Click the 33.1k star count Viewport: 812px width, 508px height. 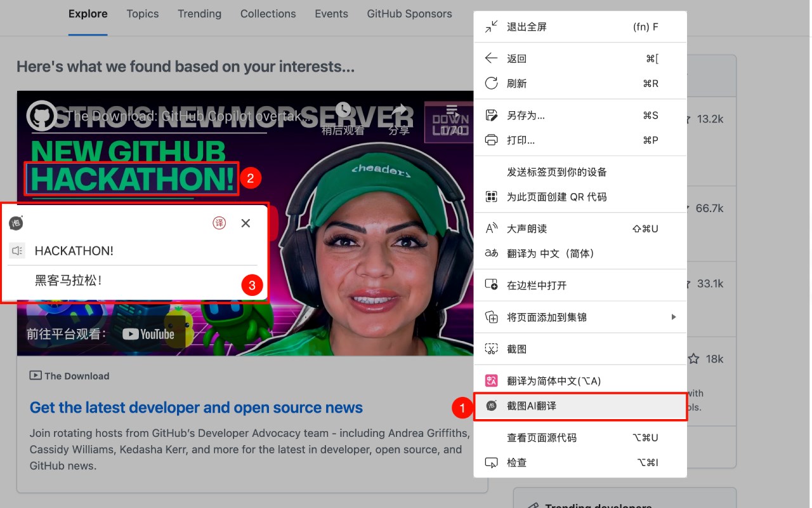pyautogui.click(x=710, y=284)
